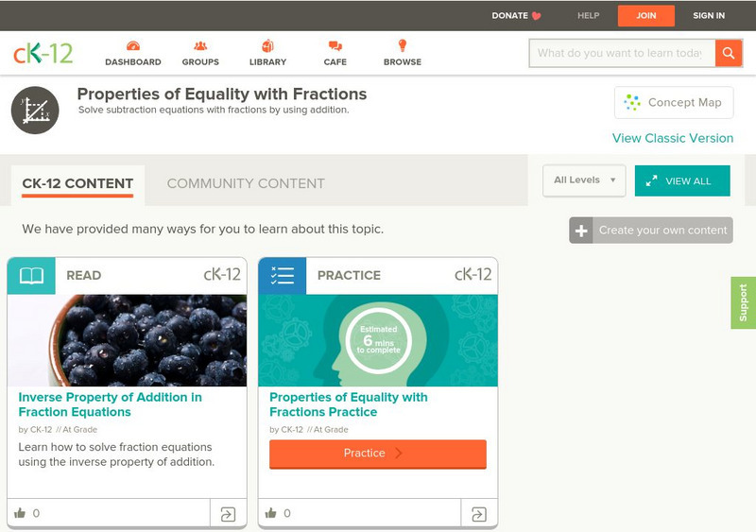Click the CK-12 logo

pyautogui.click(x=43, y=53)
